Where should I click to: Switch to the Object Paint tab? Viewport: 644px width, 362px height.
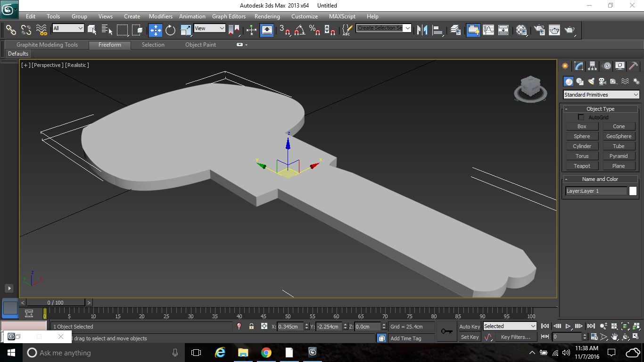200,45
